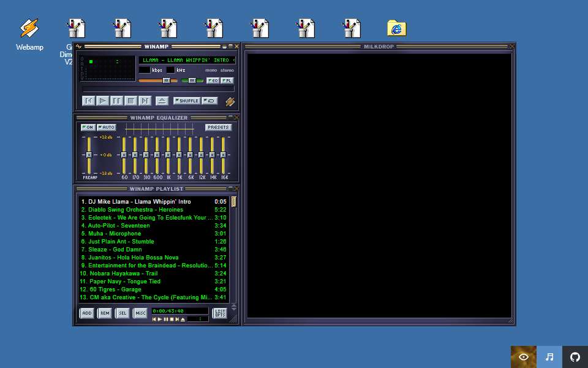Click mini Eject button in playlist footer
Screen dimensions: 588x368
pyautogui.click(x=183, y=319)
